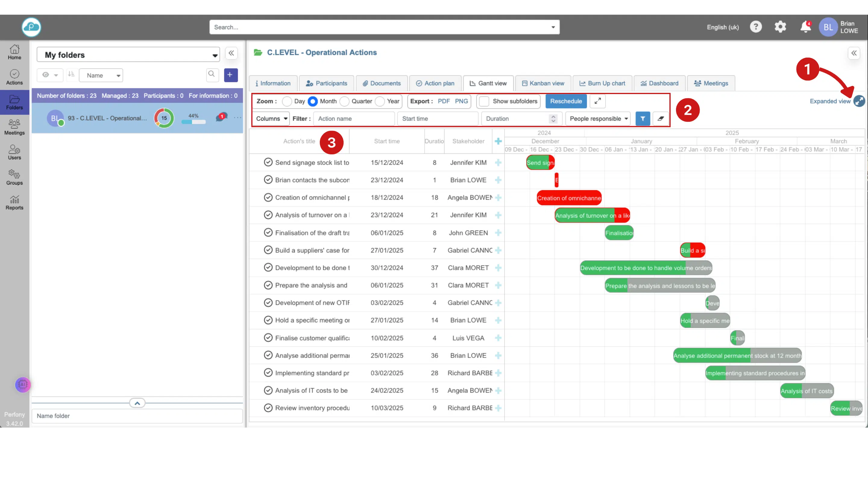Select the Quarter zoom radio button
This screenshot has height=486, width=868.
[344, 101]
